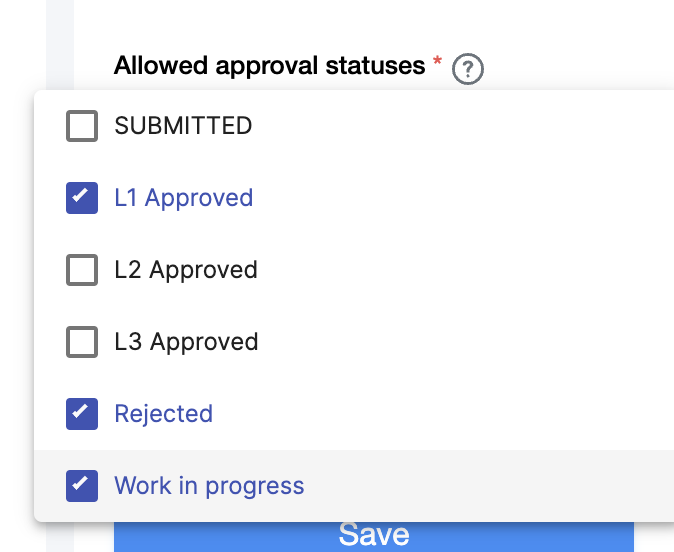Uncheck the L1 Approved checkbox
The width and height of the screenshot is (674, 552).
click(x=82, y=198)
